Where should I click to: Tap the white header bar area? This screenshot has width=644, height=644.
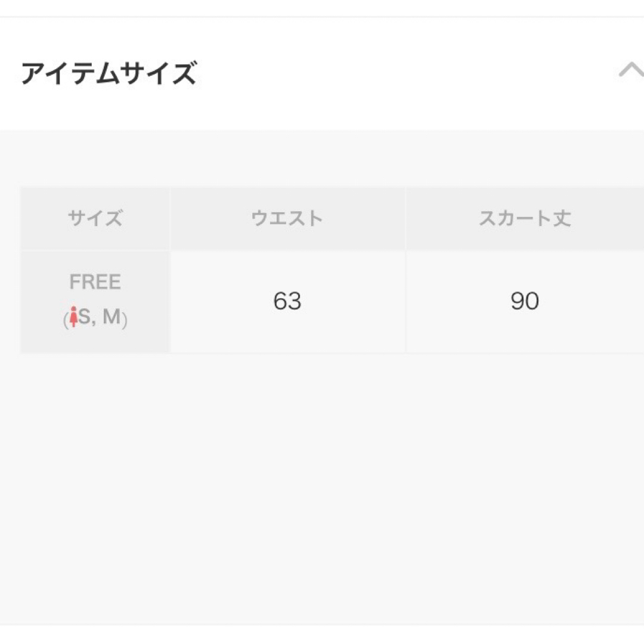(322, 74)
